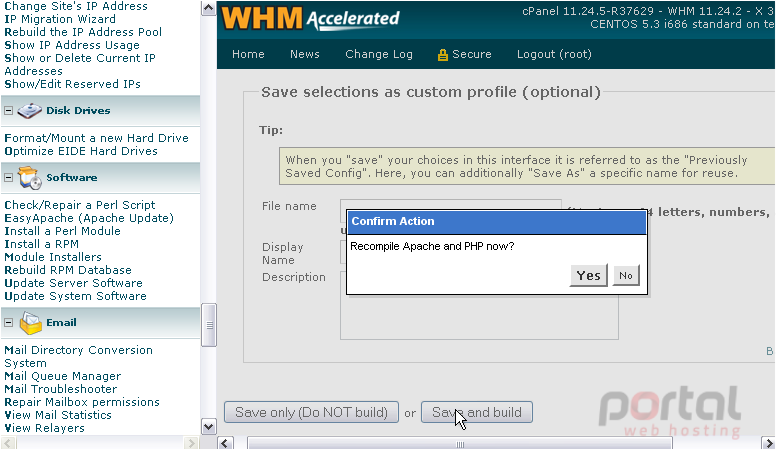Click the Disk Drives section heading
This screenshot has width=776, height=450.
(78, 110)
